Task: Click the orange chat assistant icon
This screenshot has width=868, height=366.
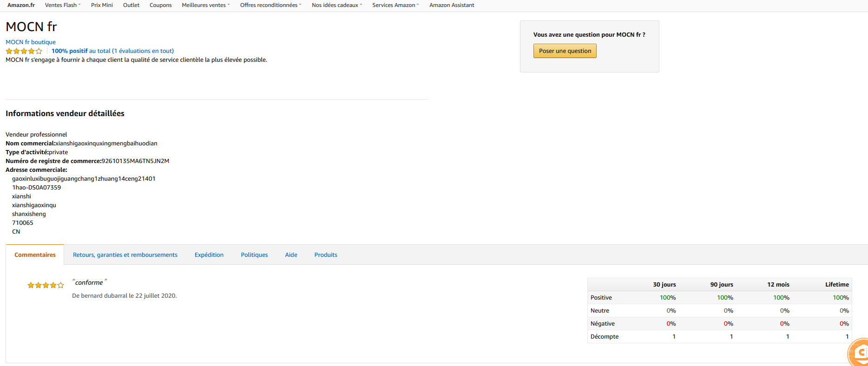Action: tap(860, 353)
